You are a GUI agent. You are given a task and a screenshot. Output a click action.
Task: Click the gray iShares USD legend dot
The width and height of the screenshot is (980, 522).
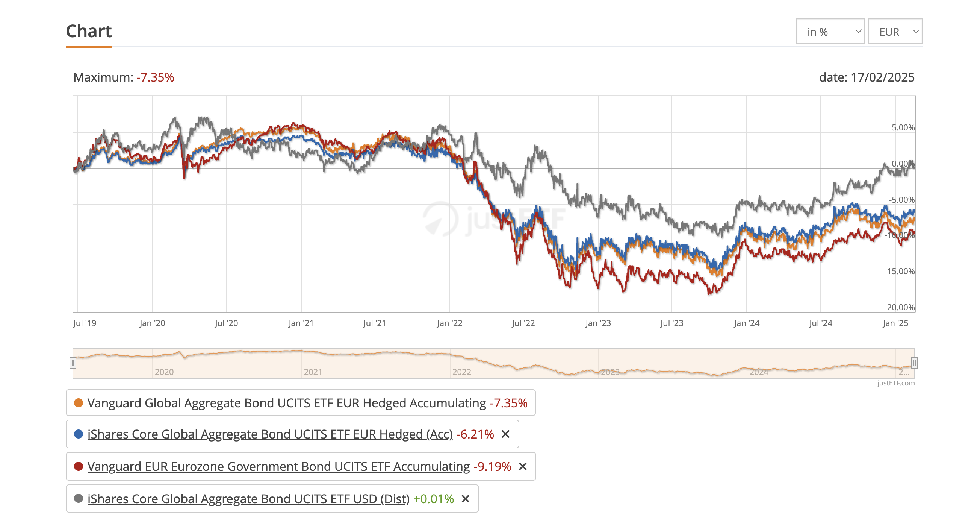(x=79, y=499)
